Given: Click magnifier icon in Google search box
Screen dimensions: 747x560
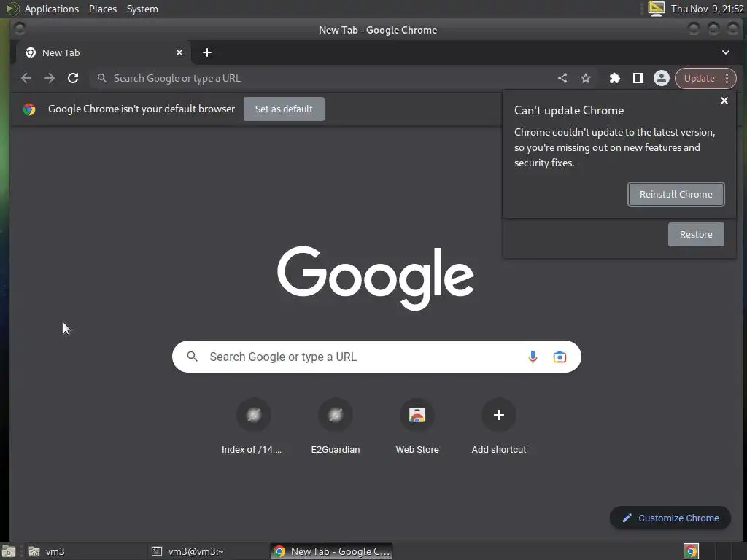Looking at the screenshot, I should click(192, 356).
